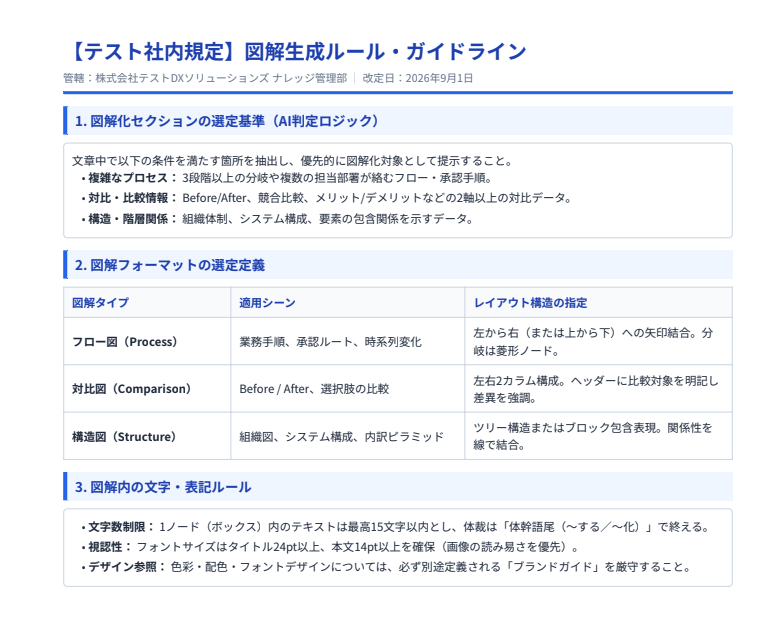Click the 文字数制限 bullet item

396,527
